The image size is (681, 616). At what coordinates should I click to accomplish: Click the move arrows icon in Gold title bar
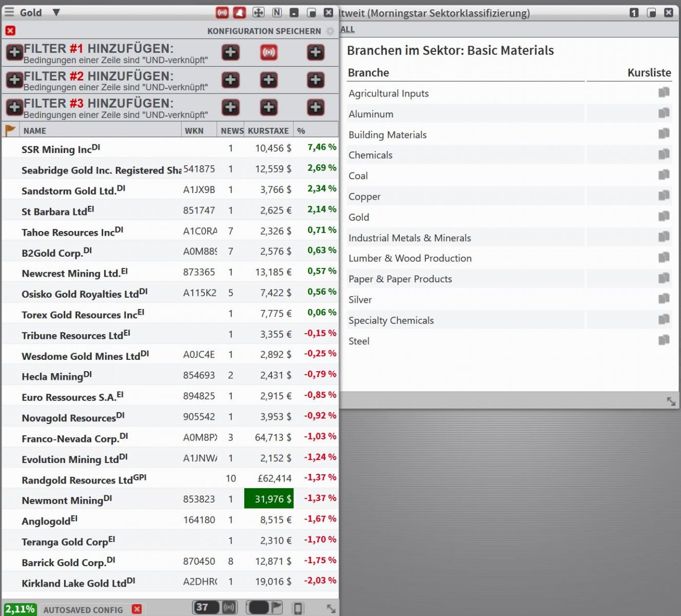click(259, 12)
